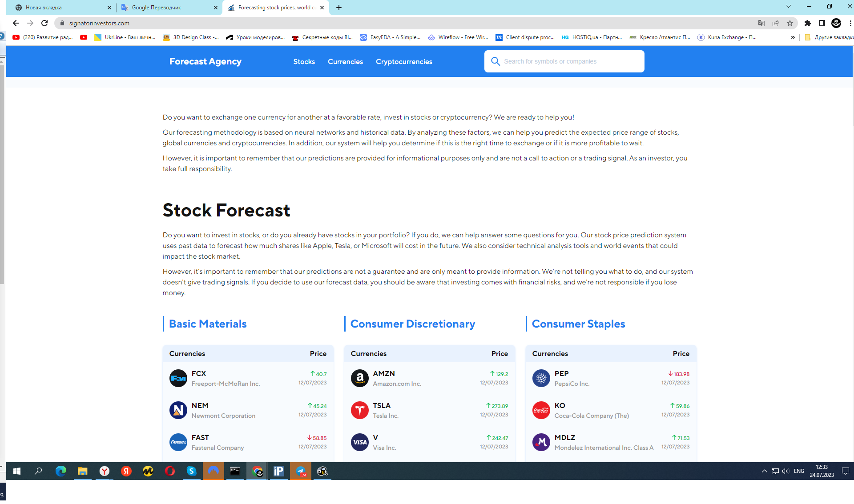This screenshot has height=504, width=854.
Task: Open Microsoft Edge from taskbar
Action: coord(60,471)
